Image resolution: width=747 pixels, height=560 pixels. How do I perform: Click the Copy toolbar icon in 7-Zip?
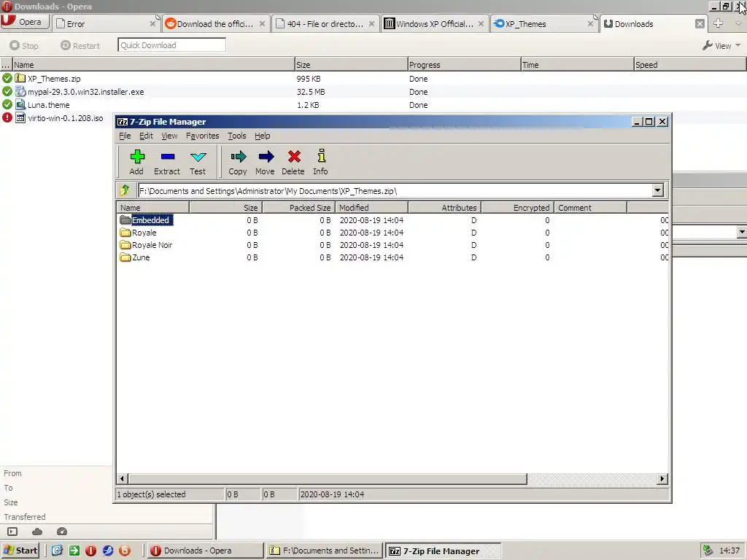click(x=238, y=163)
